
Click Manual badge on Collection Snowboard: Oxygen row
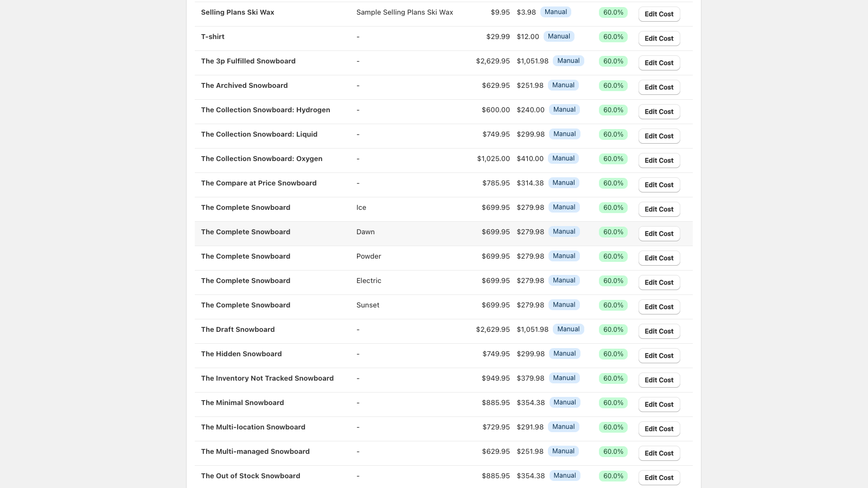pos(563,158)
